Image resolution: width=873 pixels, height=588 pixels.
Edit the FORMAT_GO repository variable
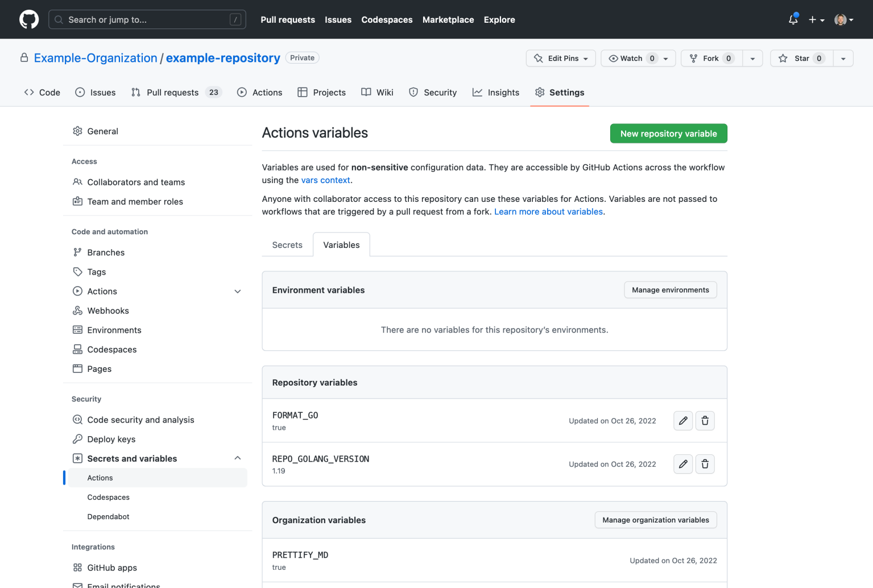682,421
